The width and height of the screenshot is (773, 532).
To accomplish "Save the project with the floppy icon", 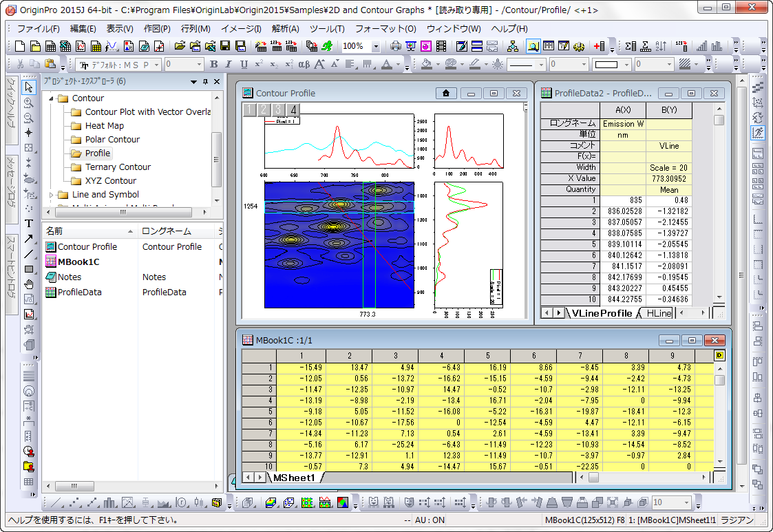I will (225, 46).
